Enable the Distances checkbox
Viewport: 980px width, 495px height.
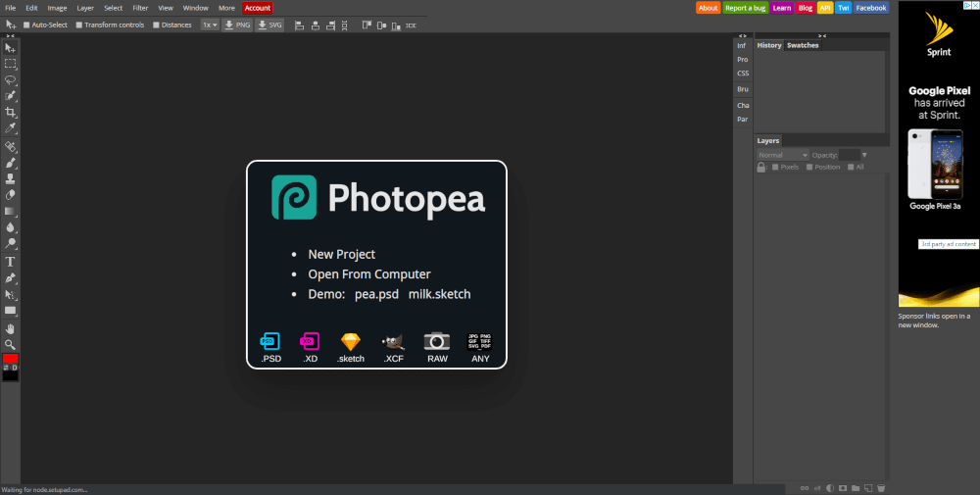click(156, 25)
